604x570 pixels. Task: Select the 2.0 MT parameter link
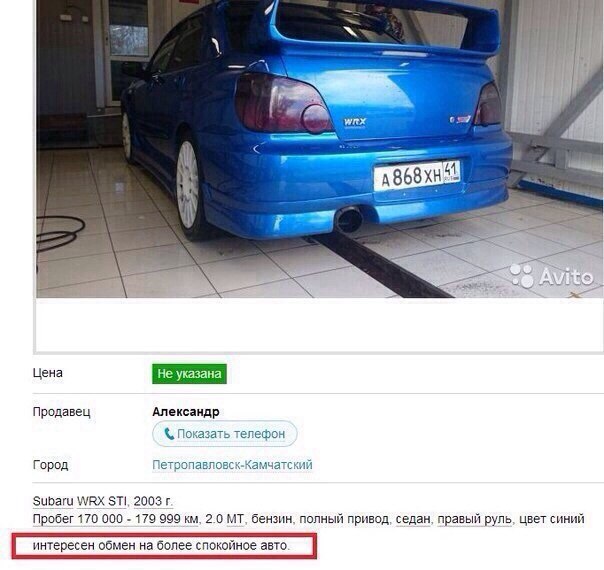click(225, 519)
